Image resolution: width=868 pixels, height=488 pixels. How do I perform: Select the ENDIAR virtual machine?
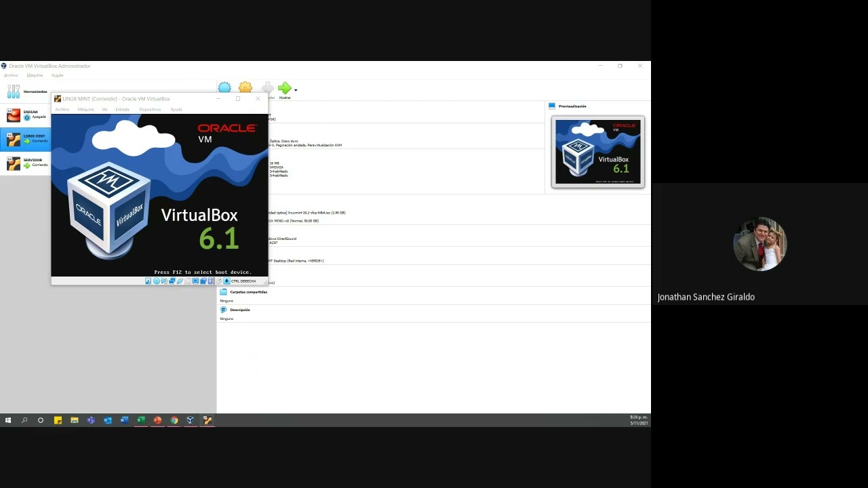coord(26,115)
